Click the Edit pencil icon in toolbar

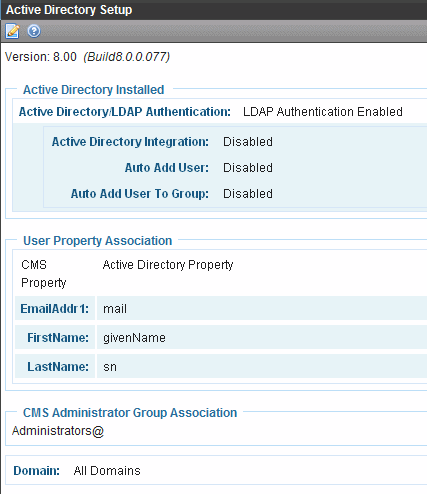[12, 31]
